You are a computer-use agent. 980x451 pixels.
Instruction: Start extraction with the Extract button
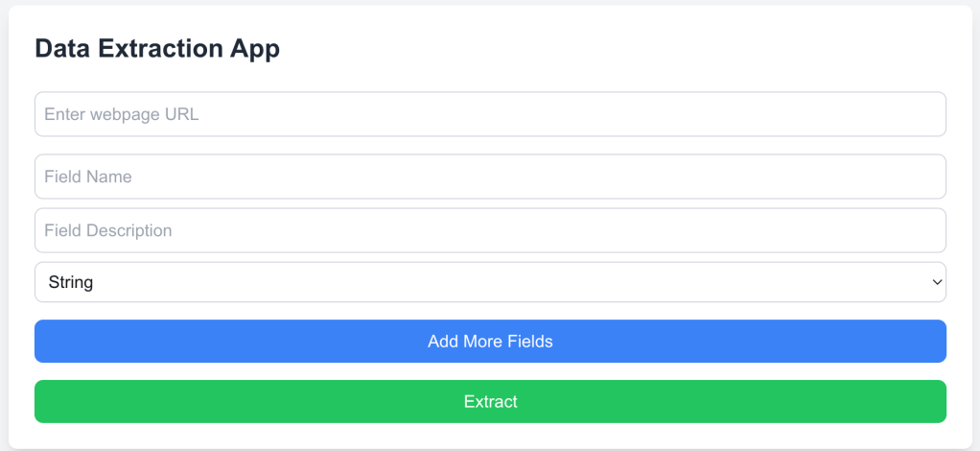(490, 401)
